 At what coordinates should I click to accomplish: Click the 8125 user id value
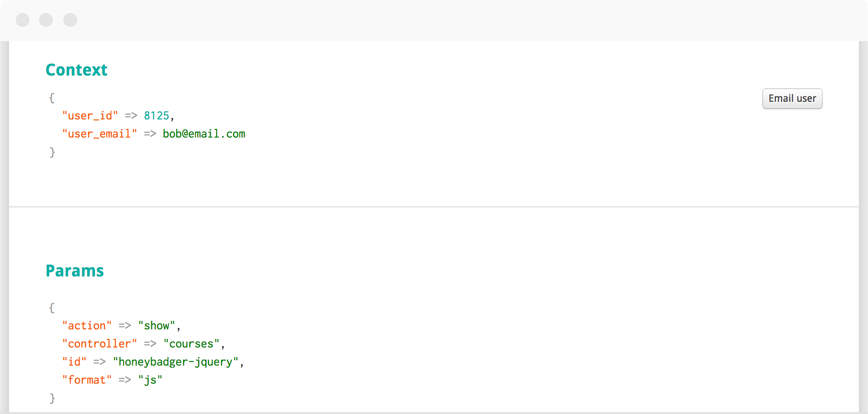click(x=156, y=116)
